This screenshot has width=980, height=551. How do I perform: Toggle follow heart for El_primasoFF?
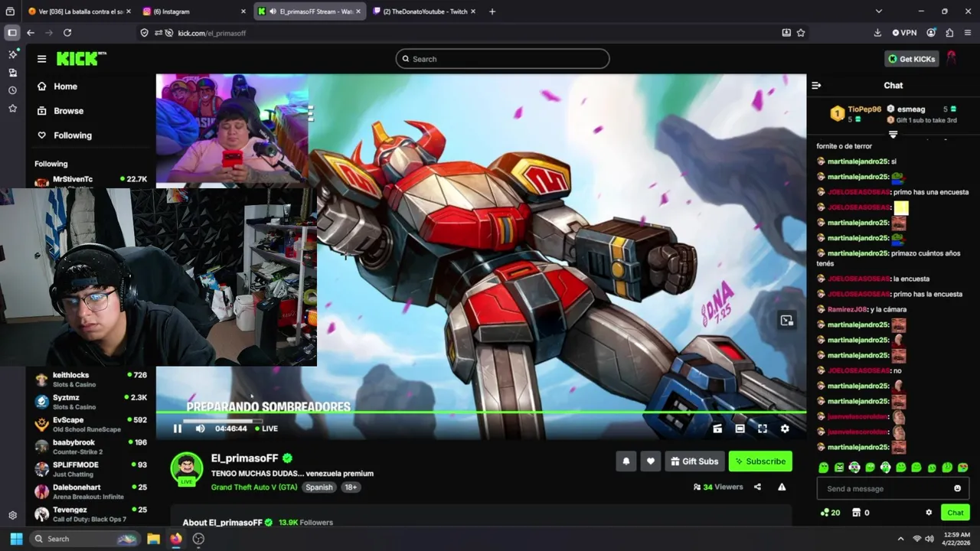click(651, 461)
